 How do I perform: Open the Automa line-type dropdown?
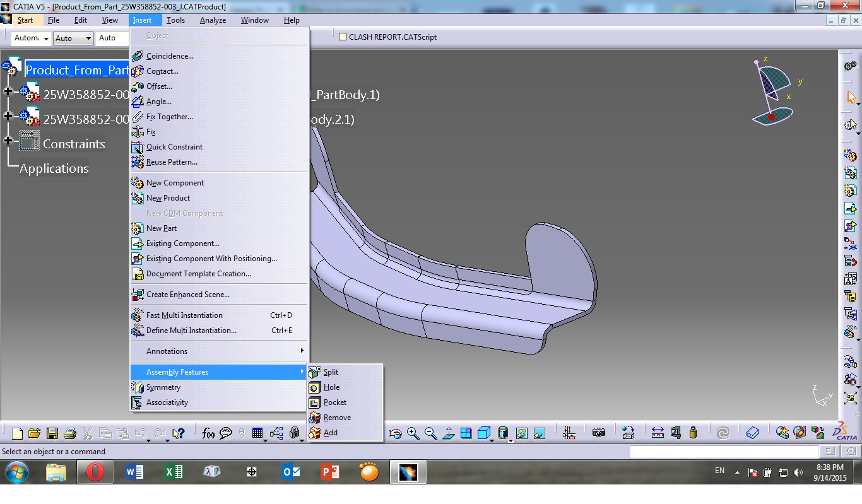click(x=47, y=38)
